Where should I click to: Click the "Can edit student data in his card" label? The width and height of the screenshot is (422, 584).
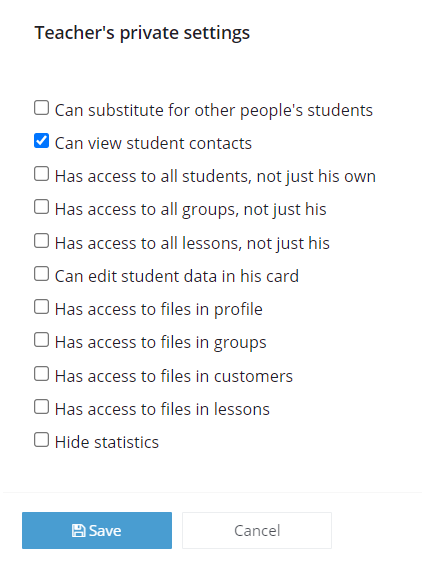click(177, 276)
